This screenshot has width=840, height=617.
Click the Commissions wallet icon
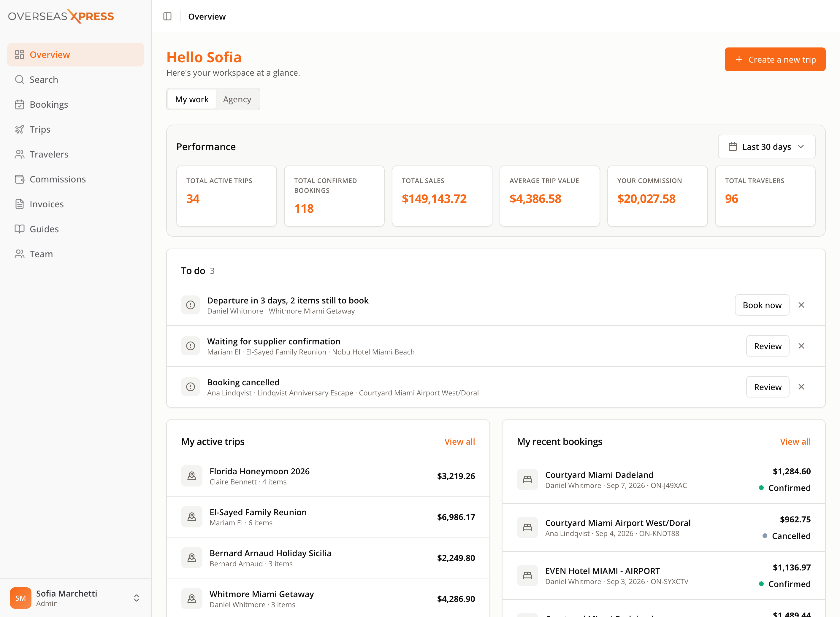point(19,179)
